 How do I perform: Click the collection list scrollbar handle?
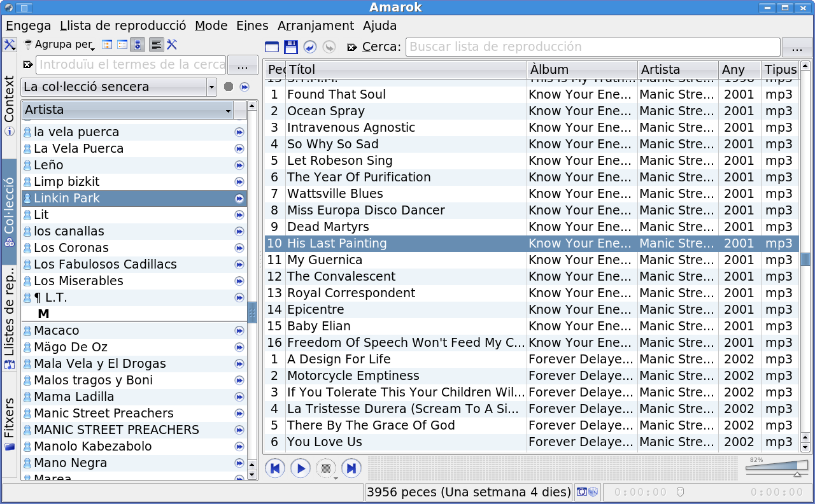pos(252,312)
